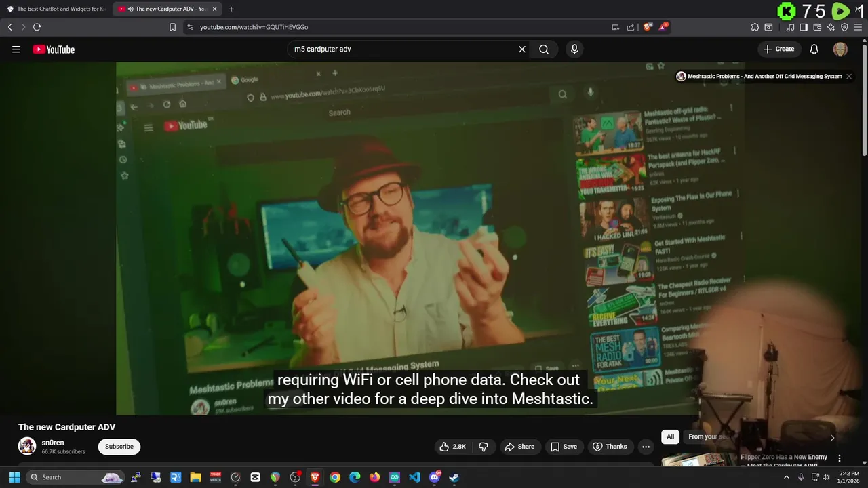Open the Brave playlist music note icon

point(790,27)
